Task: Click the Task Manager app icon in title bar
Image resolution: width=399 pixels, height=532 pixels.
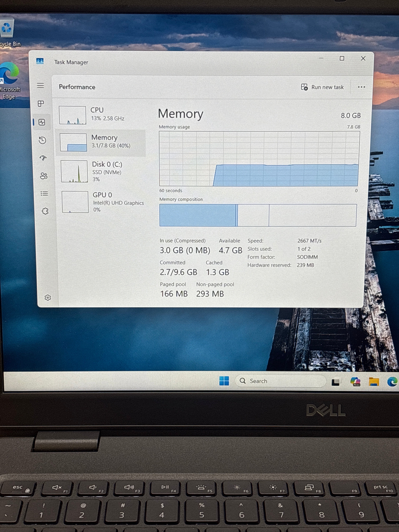Action: click(40, 61)
